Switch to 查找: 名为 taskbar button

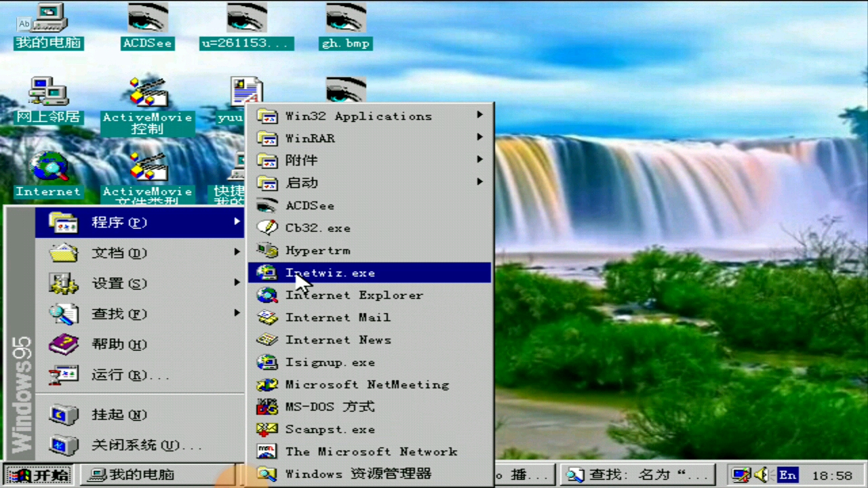pyautogui.click(x=638, y=475)
